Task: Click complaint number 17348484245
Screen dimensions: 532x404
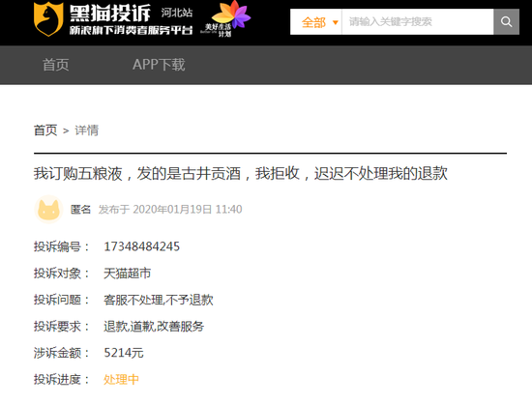Action: coord(141,246)
